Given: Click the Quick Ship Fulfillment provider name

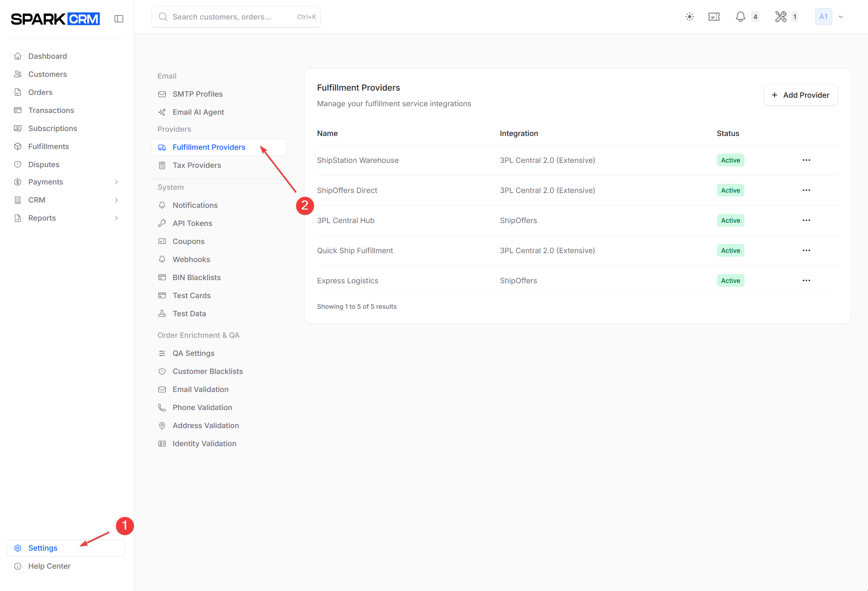Looking at the screenshot, I should tap(355, 250).
